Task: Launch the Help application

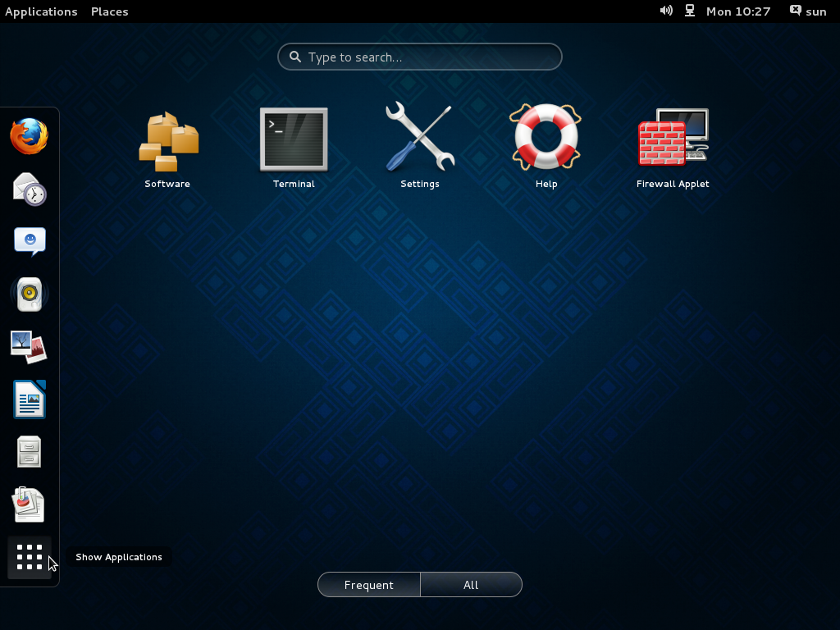Action: click(546, 139)
